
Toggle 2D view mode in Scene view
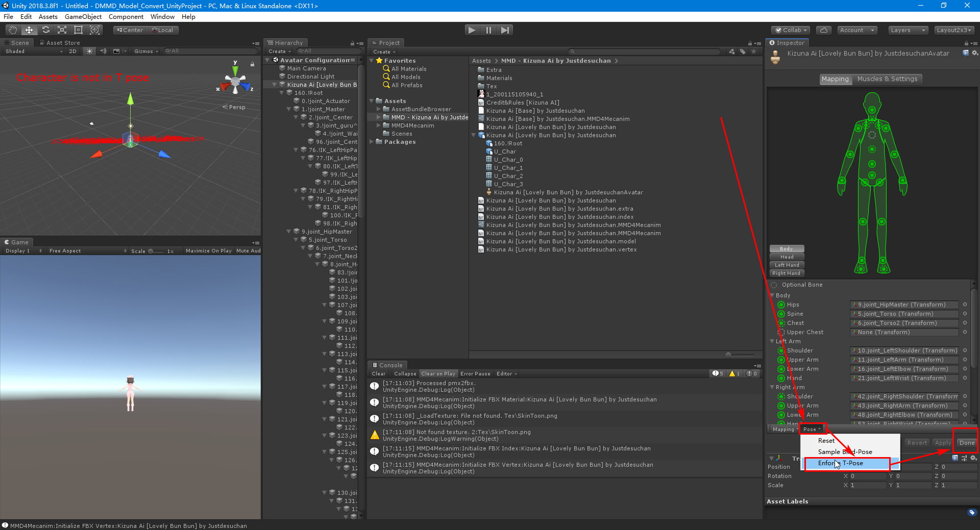(72, 51)
